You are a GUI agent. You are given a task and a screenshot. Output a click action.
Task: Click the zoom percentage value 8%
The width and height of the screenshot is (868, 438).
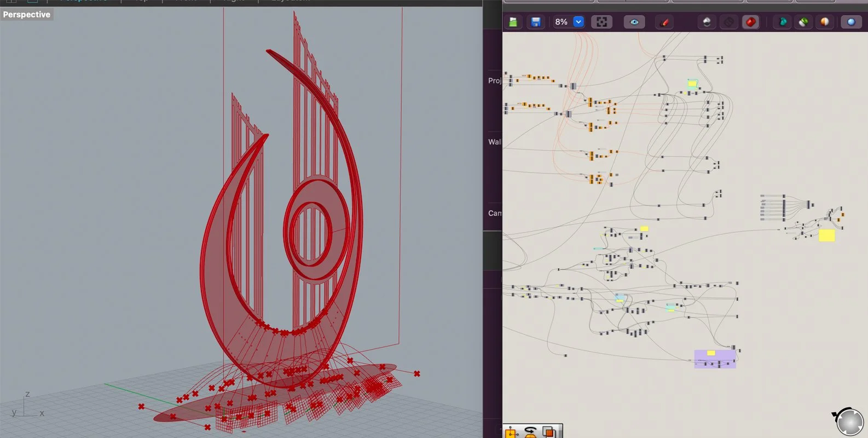[561, 22]
